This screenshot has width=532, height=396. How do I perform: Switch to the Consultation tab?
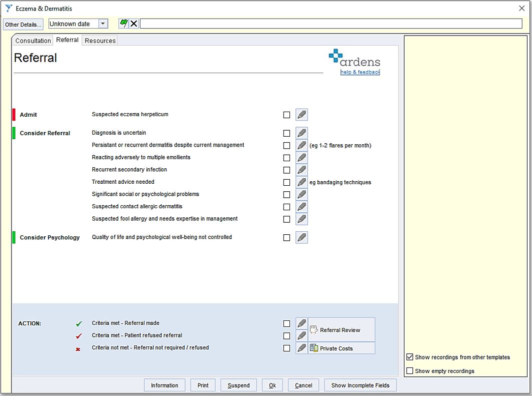click(33, 41)
